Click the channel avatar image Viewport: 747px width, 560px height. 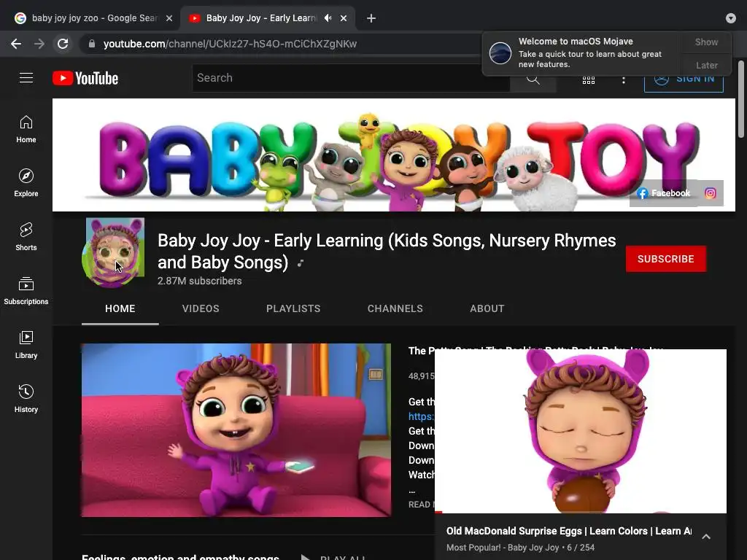[113, 253]
